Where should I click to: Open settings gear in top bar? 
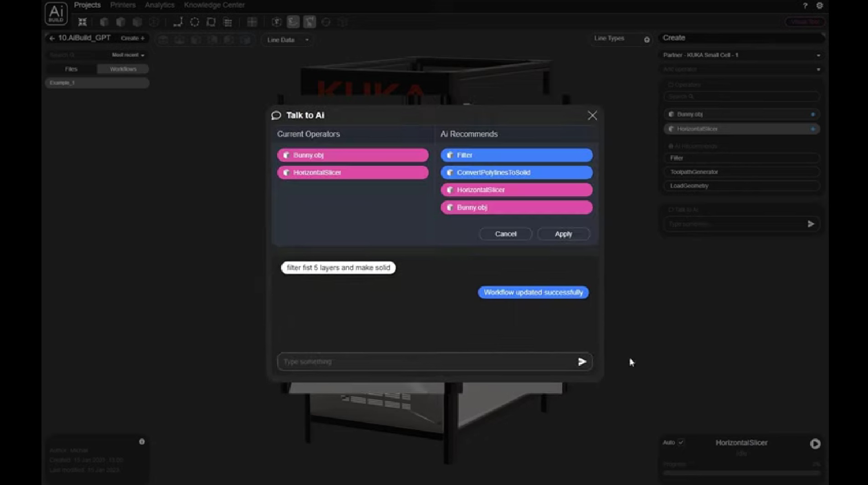tap(819, 6)
